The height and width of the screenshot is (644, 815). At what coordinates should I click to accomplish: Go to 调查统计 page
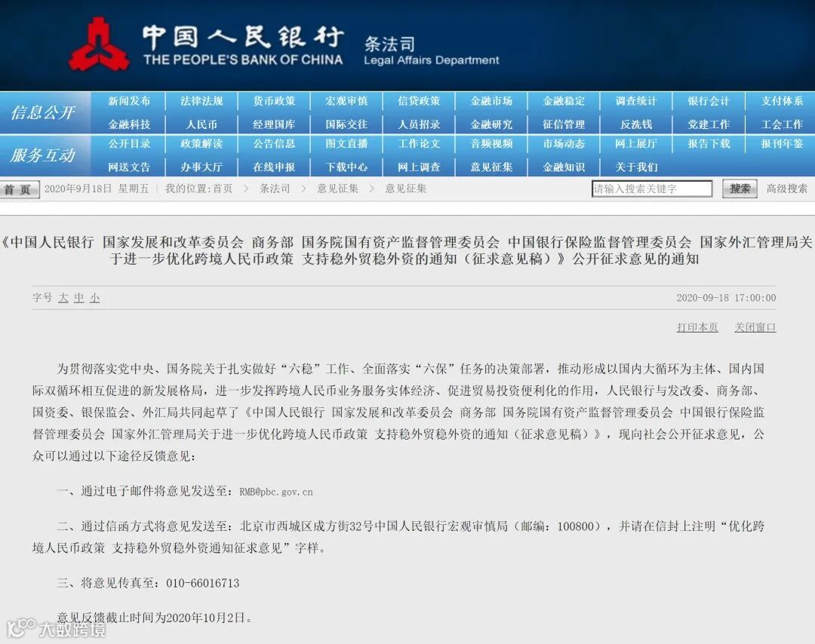[636, 101]
